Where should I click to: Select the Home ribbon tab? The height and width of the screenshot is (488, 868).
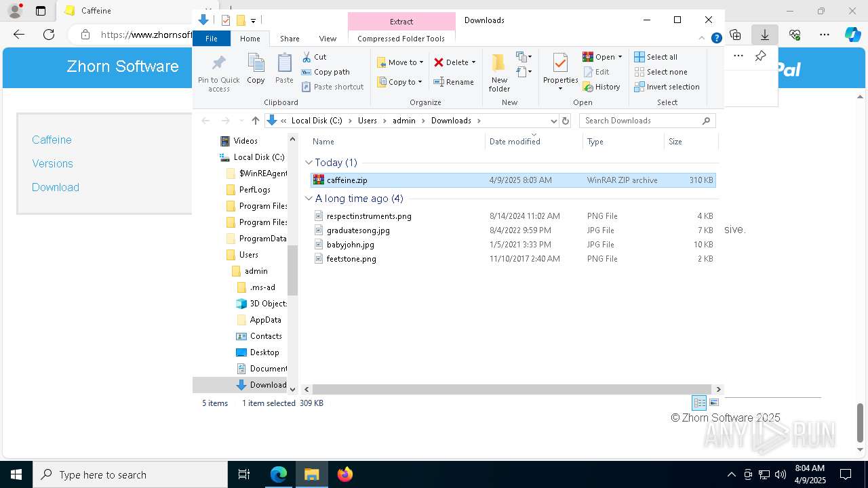click(250, 39)
